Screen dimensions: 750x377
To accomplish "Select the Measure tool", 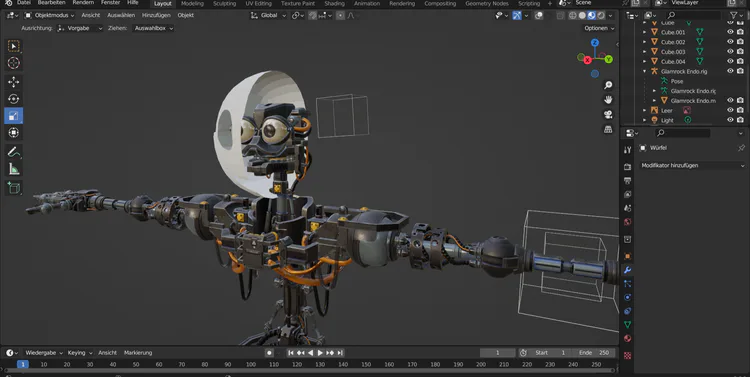I will [x=13, y=169].
